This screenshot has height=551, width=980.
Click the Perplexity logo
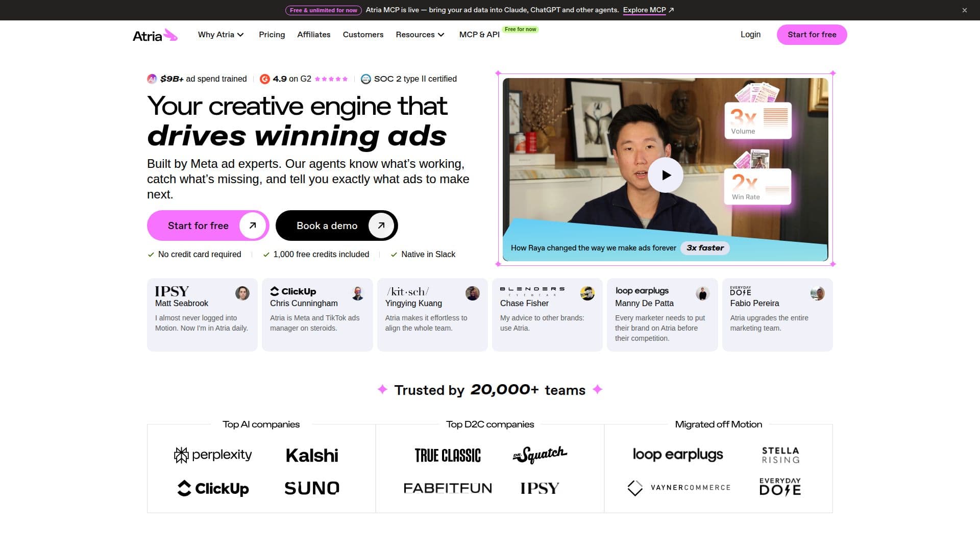pos(213,455)
